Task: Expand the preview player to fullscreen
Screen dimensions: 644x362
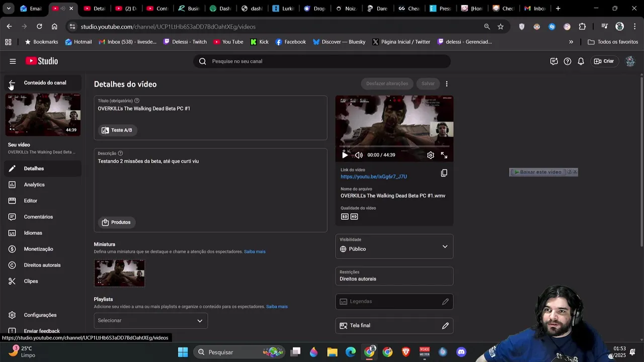Action: [x=444, y=155]
